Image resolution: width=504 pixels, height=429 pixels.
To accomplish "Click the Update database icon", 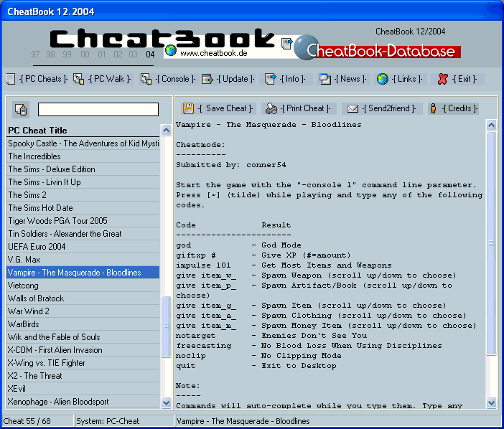I will [207, 79].
